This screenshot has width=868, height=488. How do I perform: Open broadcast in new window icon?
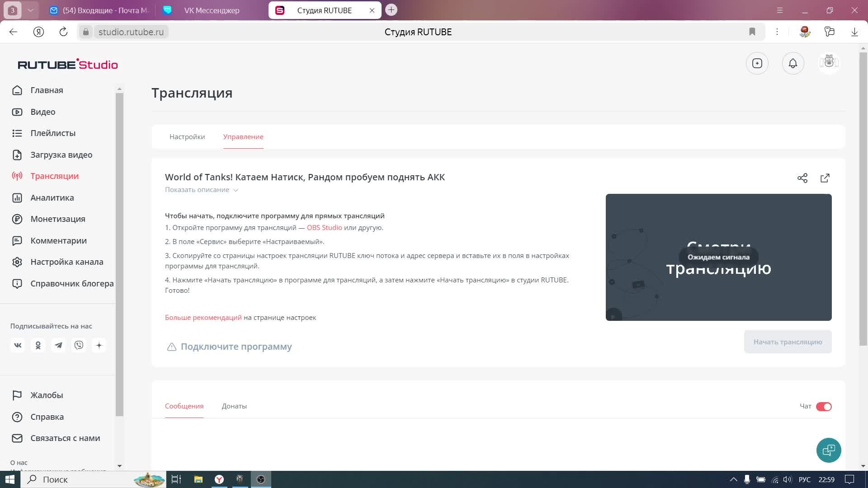(x=825, y=178)
